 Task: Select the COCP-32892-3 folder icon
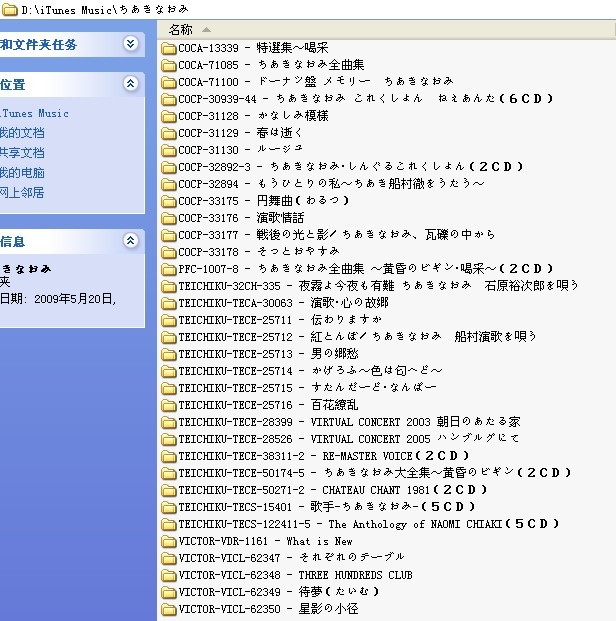[x=169, y=168]
